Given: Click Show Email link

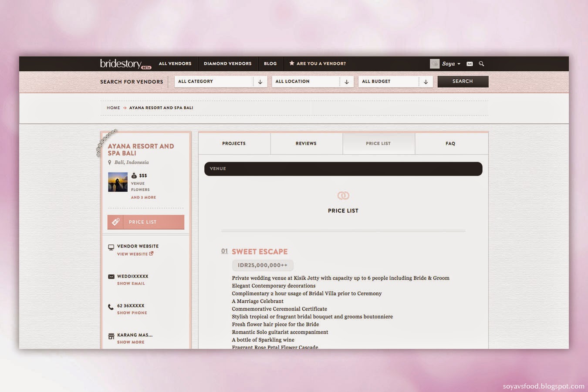Looking at the screenshot, I should tap(131, 284).
